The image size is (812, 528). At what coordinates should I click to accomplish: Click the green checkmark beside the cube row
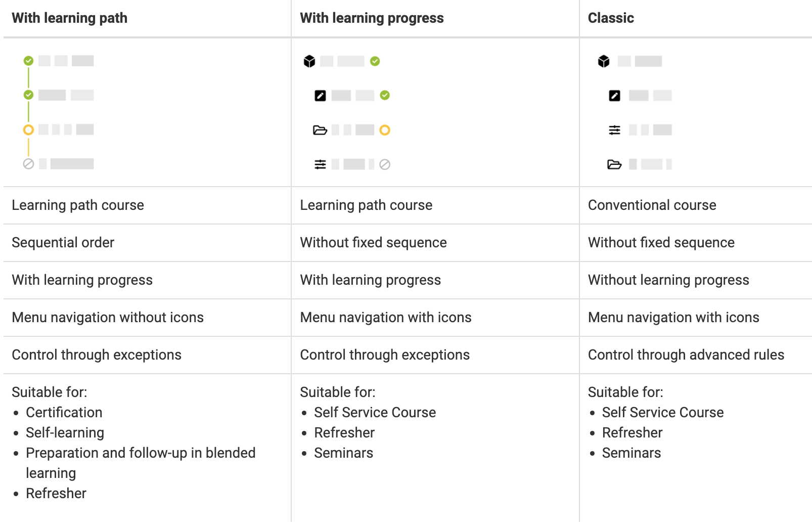pos(375,61)
